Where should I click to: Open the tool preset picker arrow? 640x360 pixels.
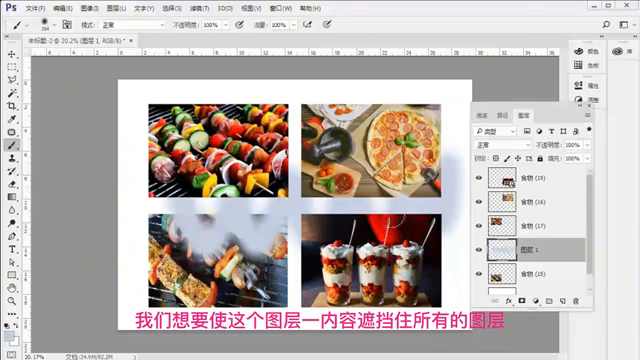[27, 25]
